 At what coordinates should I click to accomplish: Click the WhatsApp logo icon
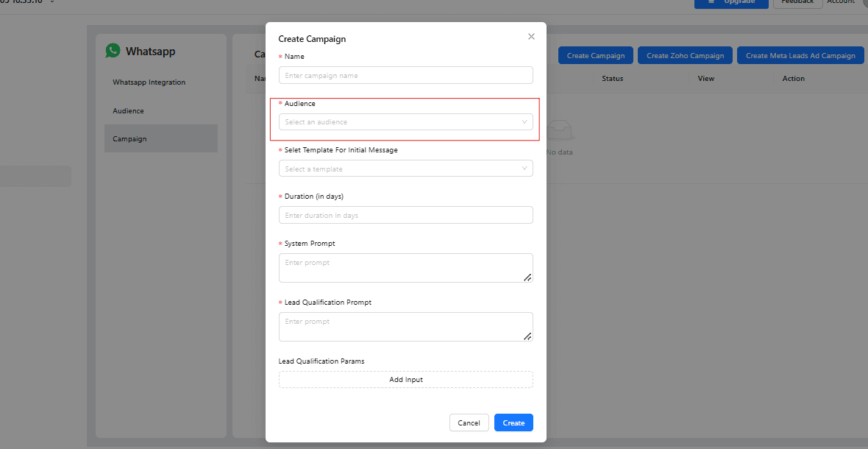point(113,51)
